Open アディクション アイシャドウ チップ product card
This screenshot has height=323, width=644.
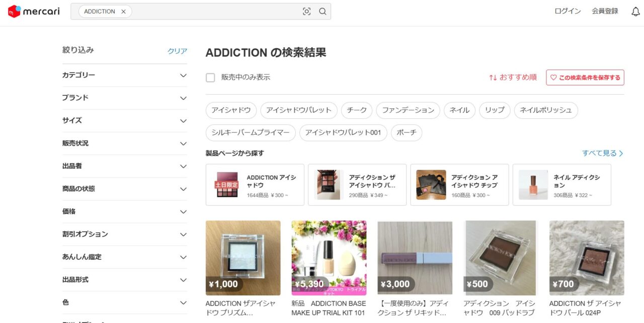coord(459,185)
